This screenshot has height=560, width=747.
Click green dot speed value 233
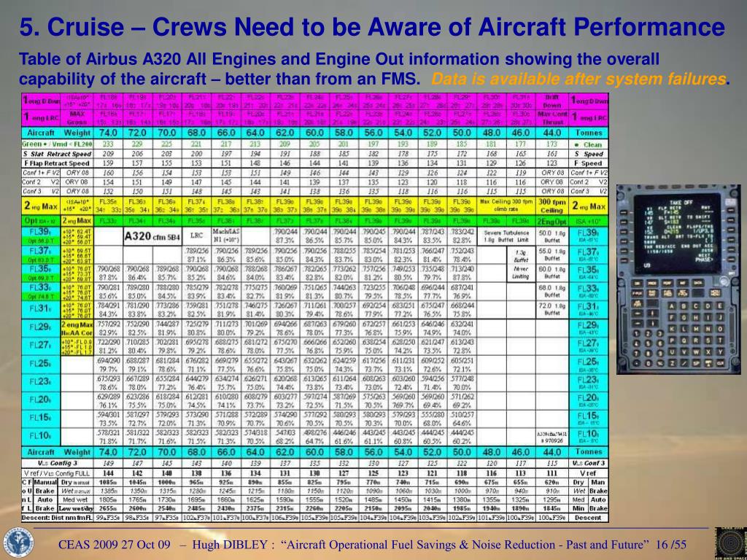pos(108,144)
